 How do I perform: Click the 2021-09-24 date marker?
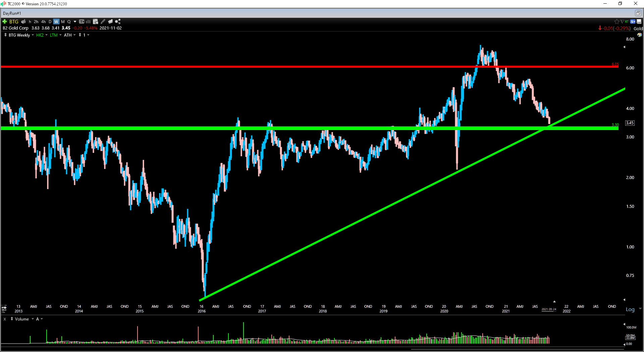coord(549,309)
